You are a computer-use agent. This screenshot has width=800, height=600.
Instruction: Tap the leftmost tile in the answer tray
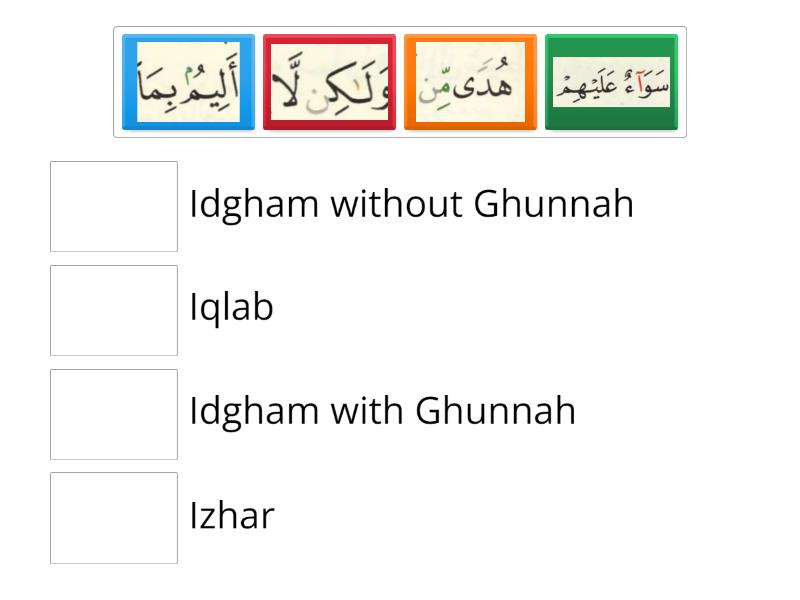click(188, 82)
